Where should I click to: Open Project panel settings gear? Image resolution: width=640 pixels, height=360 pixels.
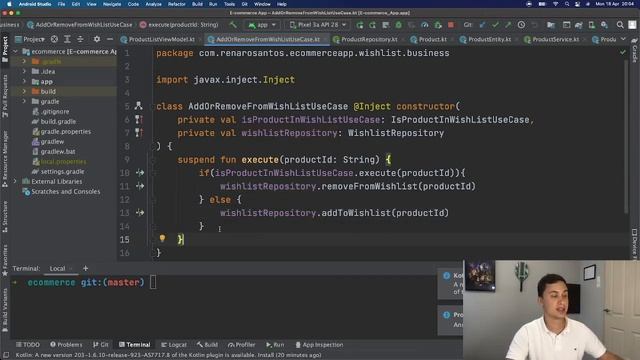pos(97,39)
